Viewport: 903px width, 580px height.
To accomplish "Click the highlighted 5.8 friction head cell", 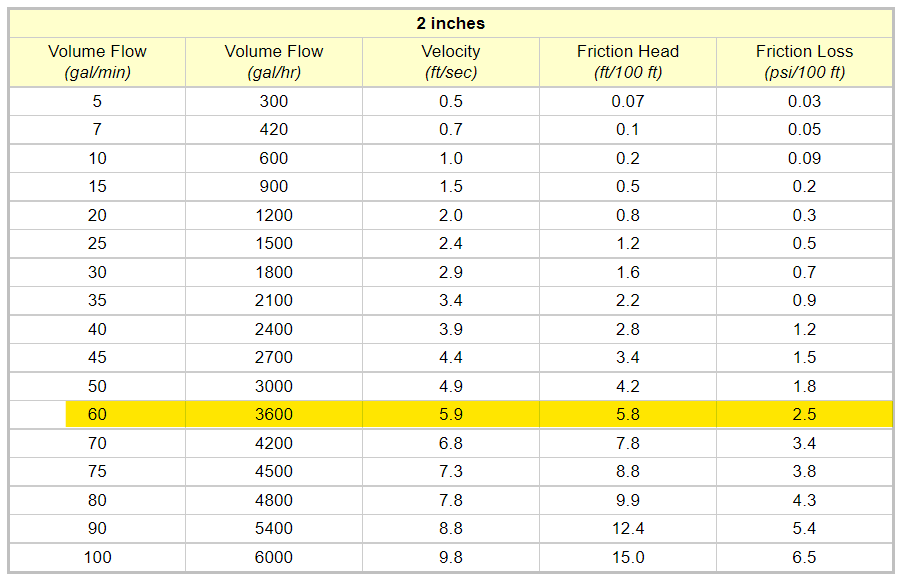I will point(628,414).
